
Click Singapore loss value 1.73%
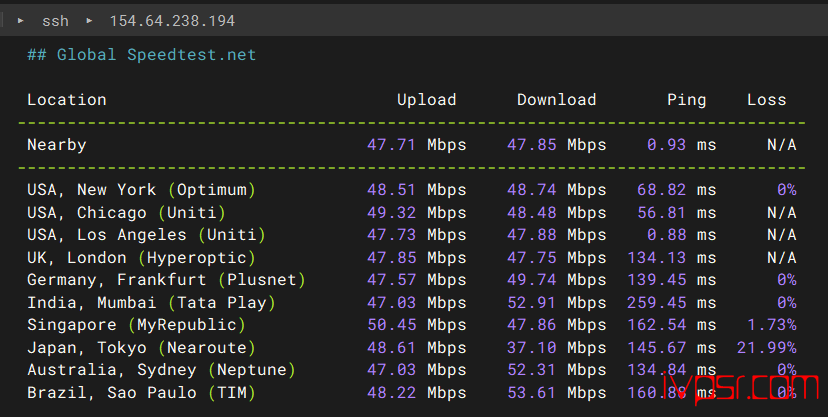click(771, 325)
